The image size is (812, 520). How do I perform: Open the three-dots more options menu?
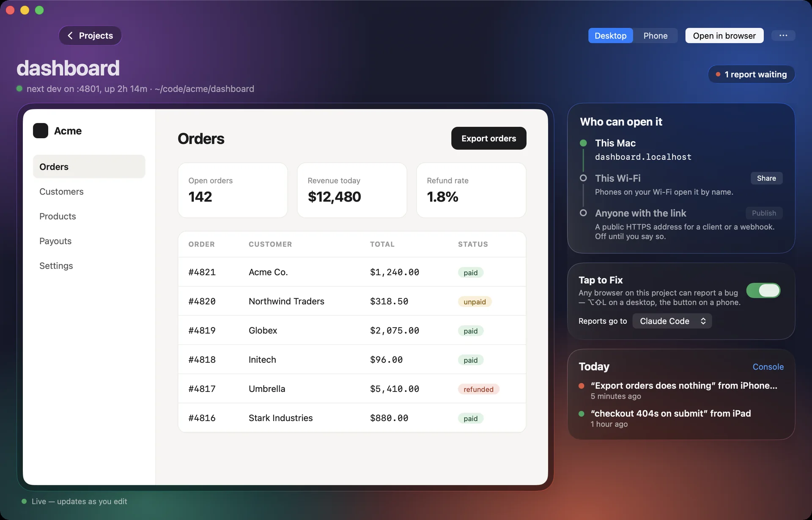(783, 36)
